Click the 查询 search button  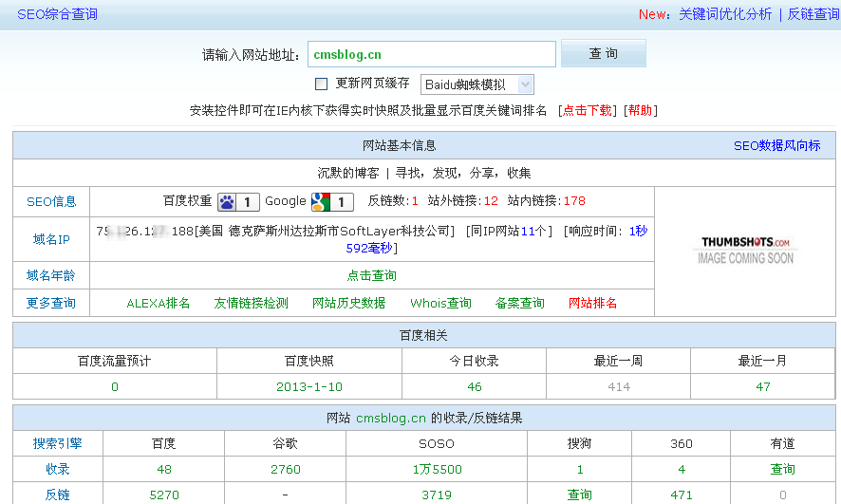(x=604, y=53)
